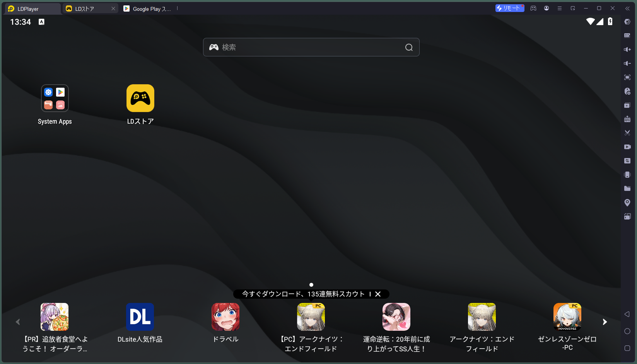Tap the 検索 search field

tap(311, 47)
